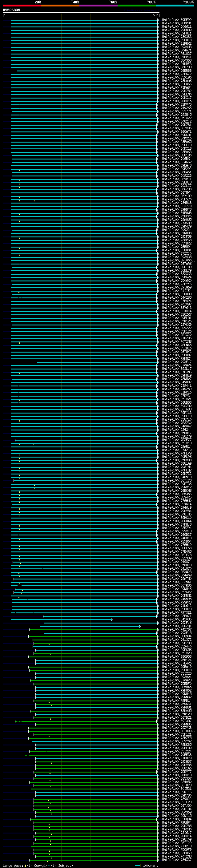Select the UniRef100_Q5DVT7 label
Image resolution: width=197 pixels, height=868 pixels.
[x=176, y=772]
